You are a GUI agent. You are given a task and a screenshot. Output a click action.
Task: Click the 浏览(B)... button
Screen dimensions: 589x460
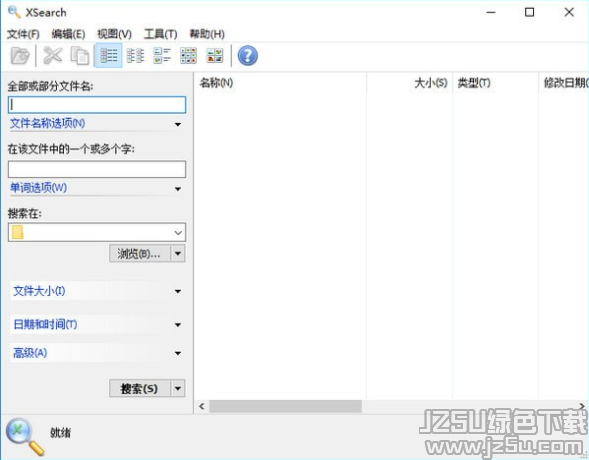(140, 254)
